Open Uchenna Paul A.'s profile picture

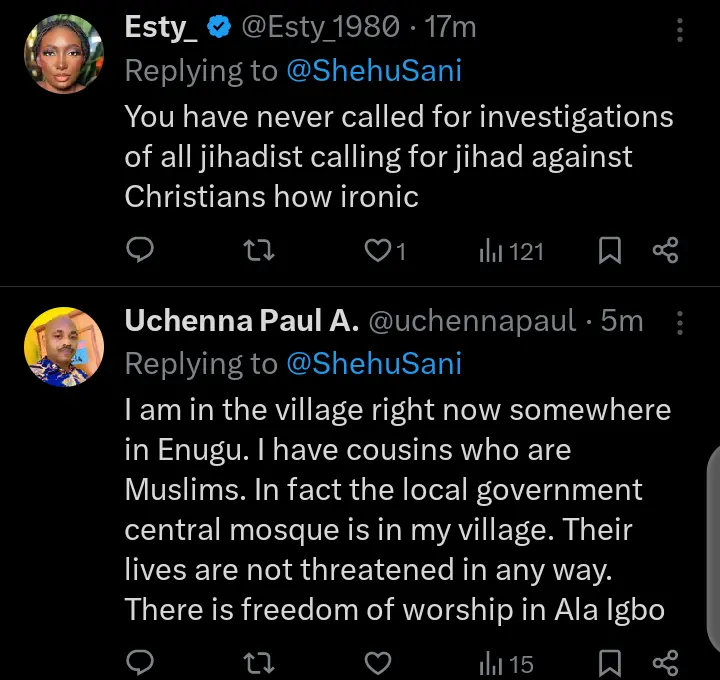64,346
